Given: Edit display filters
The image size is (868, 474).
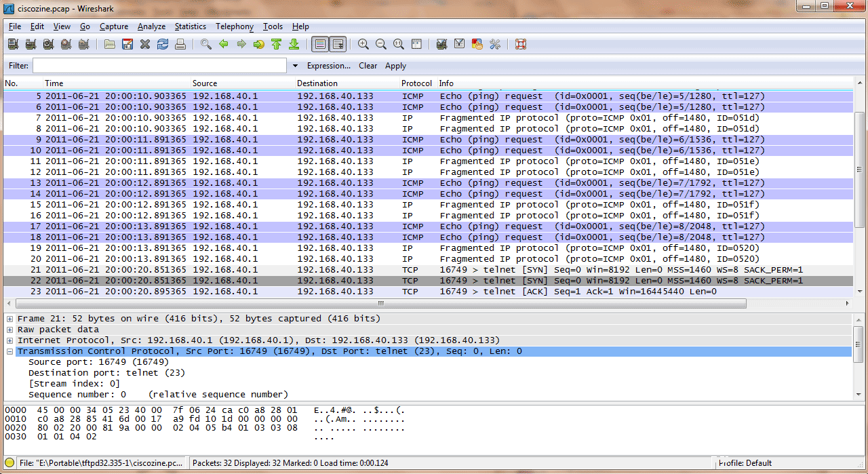Looking at the screenshot, I should [460, 44].
